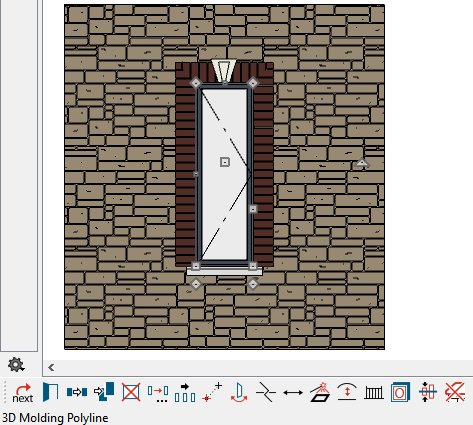
Task: Open settings with the gear icon
Action: 16,365
